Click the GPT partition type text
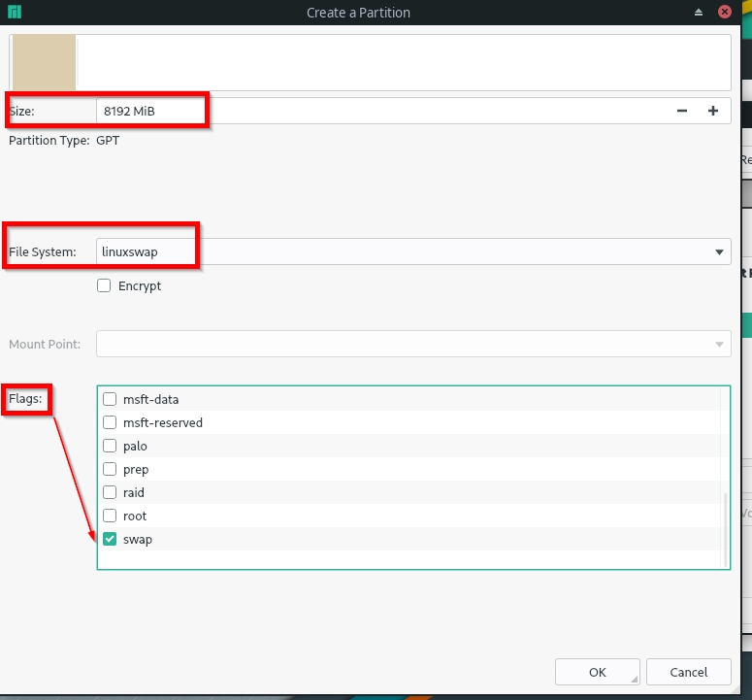 pyautogui.click(x=108, y=140)
